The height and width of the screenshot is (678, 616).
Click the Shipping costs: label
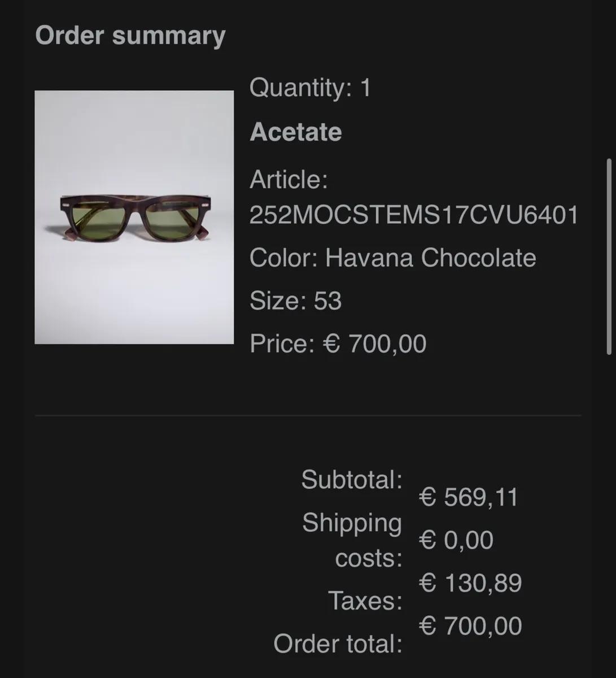tap(353, 540)
